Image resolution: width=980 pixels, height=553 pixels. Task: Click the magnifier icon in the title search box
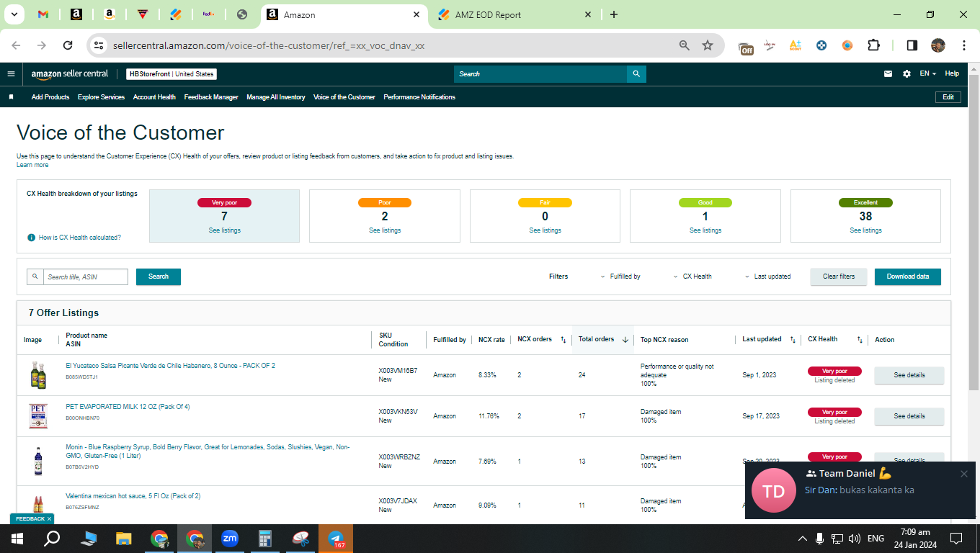coord(35,276)
